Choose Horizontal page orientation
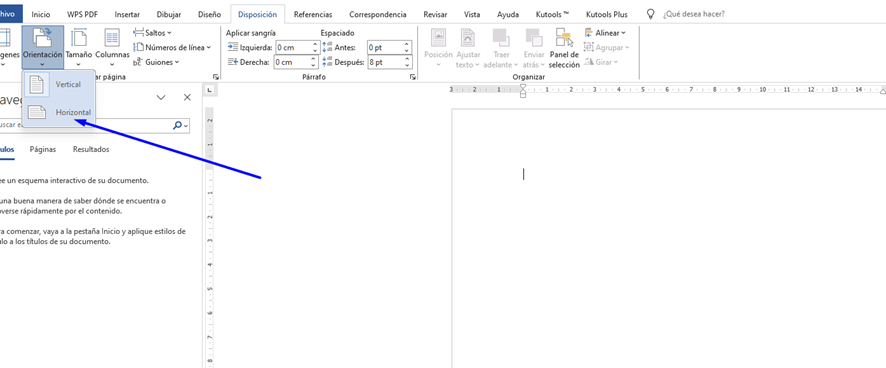The height and width of the screenshot is (368, 886). [x=59, y=112]
